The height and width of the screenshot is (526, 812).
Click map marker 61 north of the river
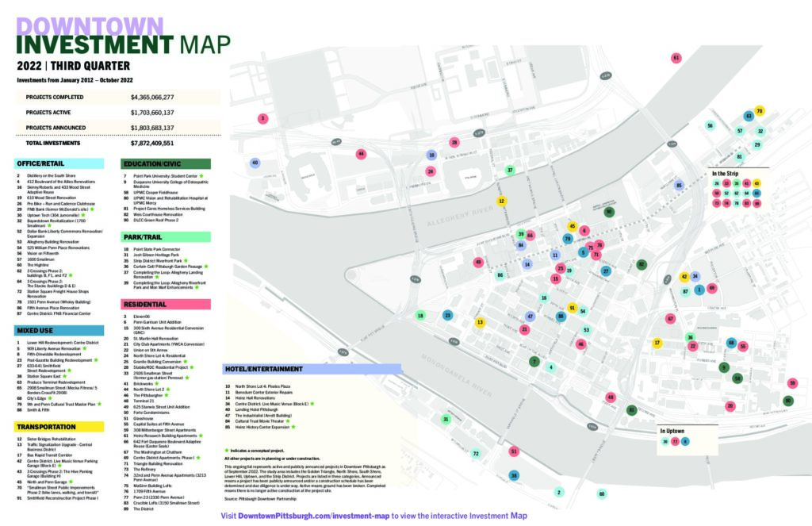click(x=676, y=58)
